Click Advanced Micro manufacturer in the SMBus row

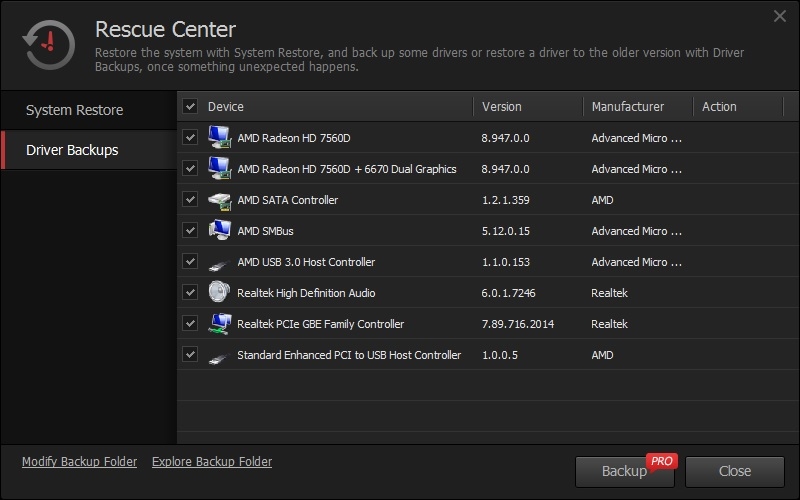[636, 231]
